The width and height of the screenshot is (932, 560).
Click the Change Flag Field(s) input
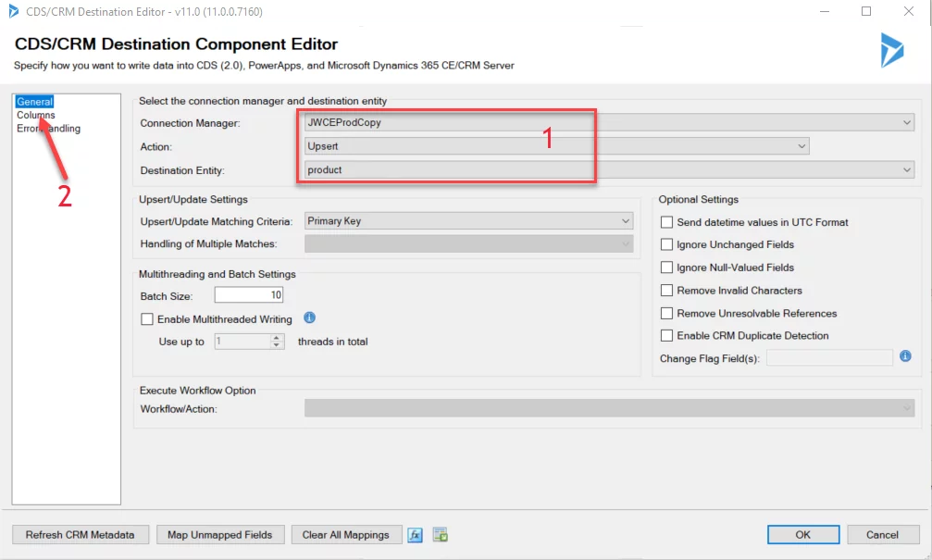(830, 358)
